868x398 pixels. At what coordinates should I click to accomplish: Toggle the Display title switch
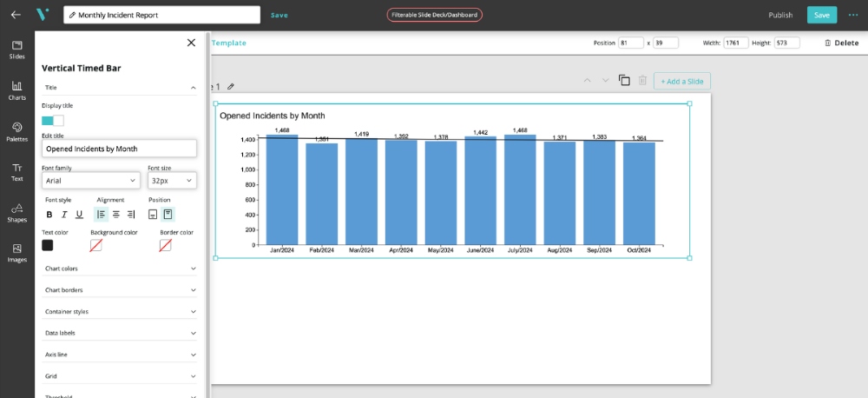53,120
